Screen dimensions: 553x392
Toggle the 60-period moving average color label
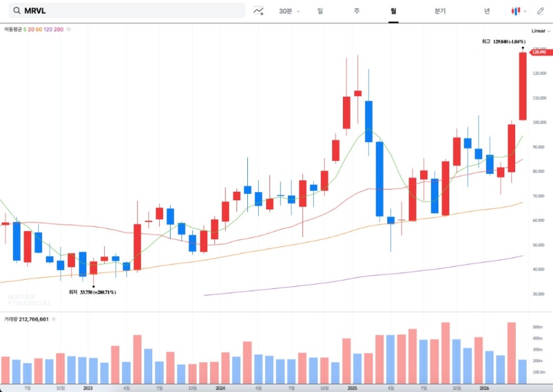point(39,29)
